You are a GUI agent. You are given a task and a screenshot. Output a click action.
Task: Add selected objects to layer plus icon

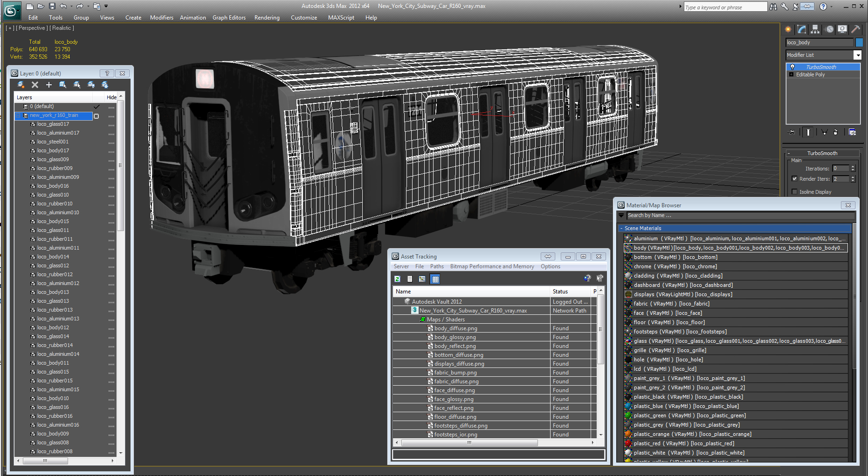(49, 85)
